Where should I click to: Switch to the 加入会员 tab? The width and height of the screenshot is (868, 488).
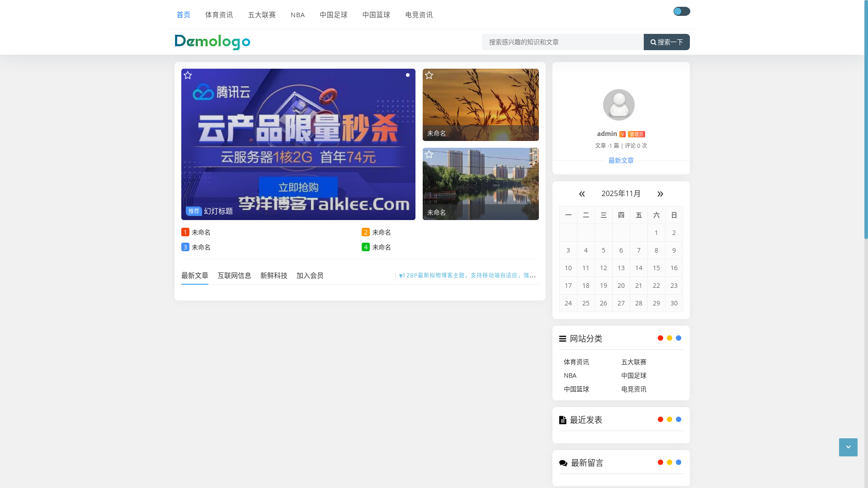click(x=310, y=276)
